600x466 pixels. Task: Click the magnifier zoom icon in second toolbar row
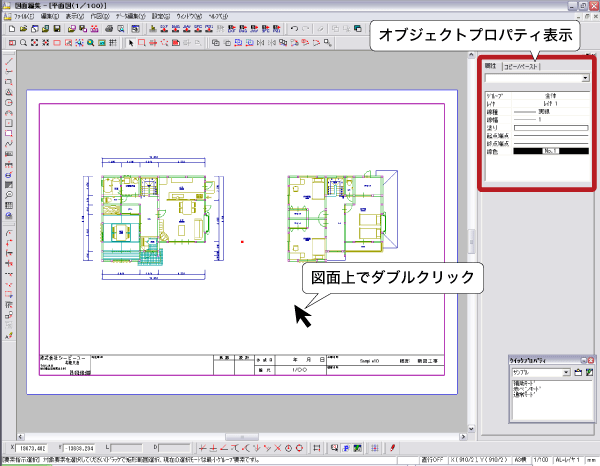(x=23, y=43)
